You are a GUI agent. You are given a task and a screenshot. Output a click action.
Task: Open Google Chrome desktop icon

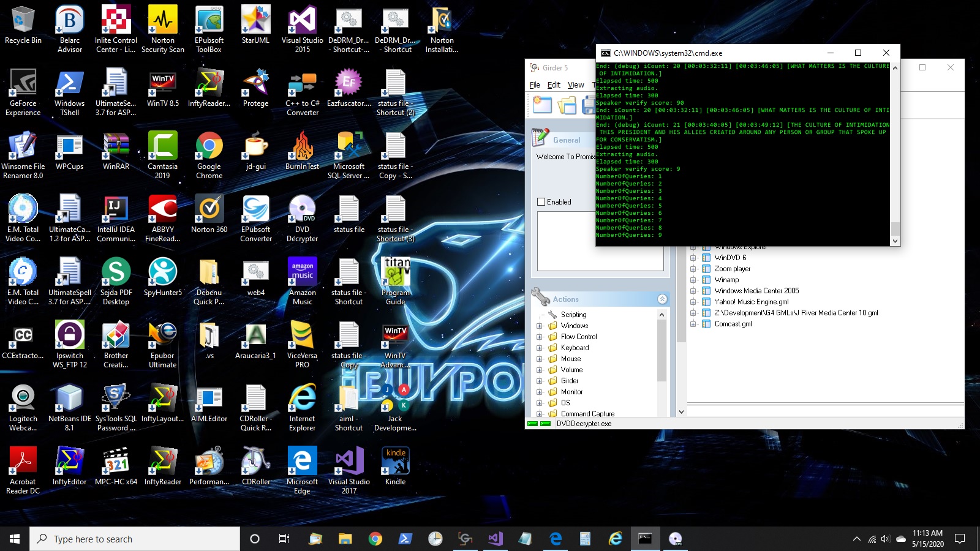pyautogui.click(x=209, y=156)
